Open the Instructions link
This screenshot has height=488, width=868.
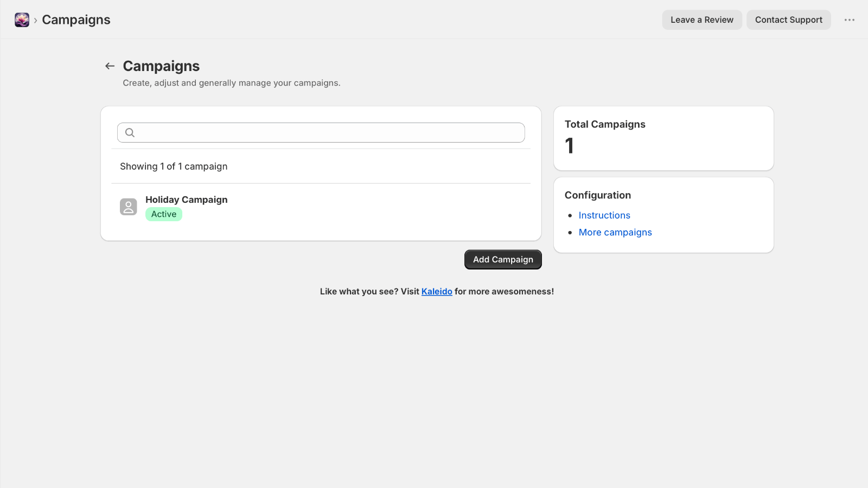click(604, 215)
